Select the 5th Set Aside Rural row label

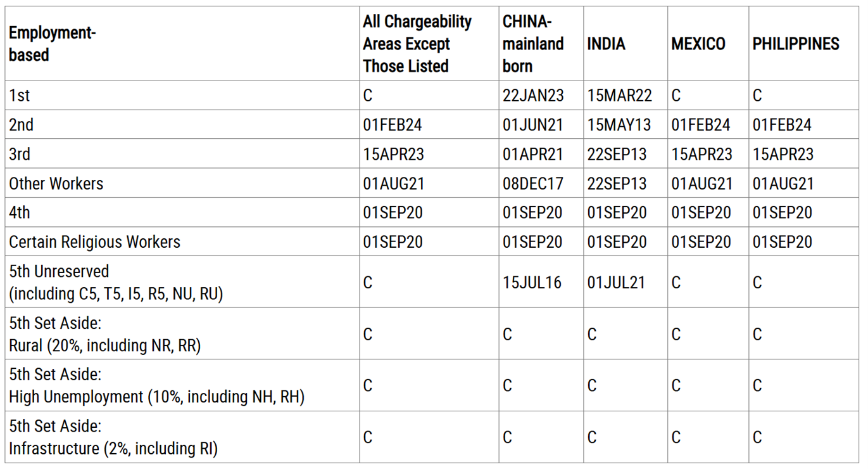[104, 334]
